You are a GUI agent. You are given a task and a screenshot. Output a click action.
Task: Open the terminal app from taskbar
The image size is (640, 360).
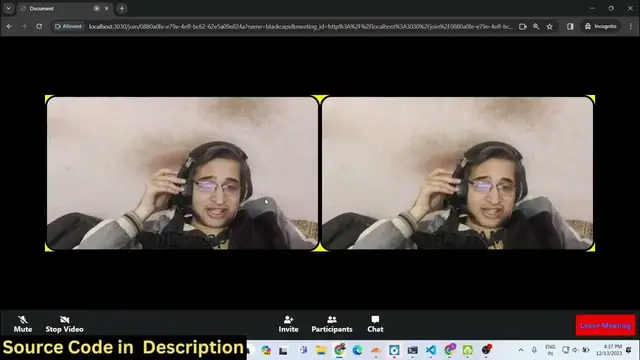(x=413, y=350)
